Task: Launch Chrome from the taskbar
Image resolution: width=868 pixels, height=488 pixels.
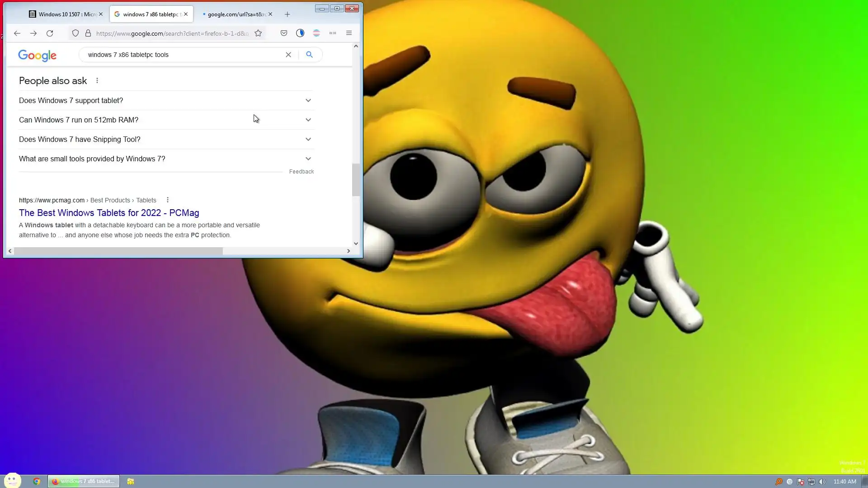Action: [x=37, y=482]
